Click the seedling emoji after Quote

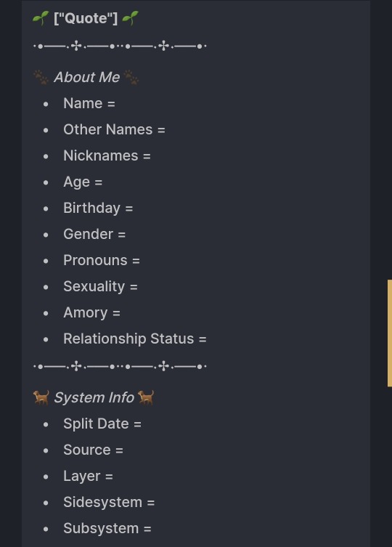131,18
